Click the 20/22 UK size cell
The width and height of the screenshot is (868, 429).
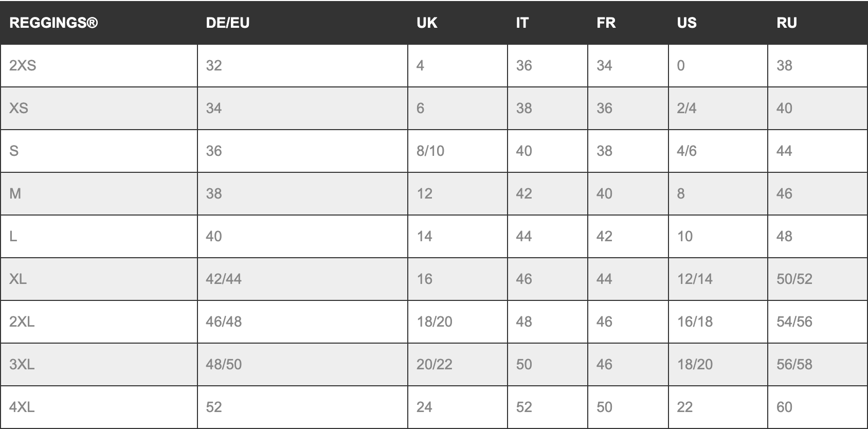[x=435, y=365]
